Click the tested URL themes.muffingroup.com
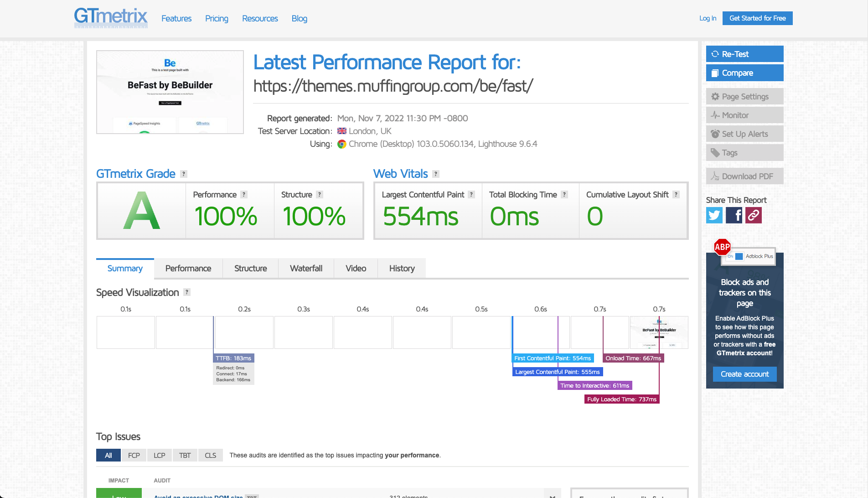The width and height of the screenshot is (868, 498). pyautogui.click(x=393, y=86)
